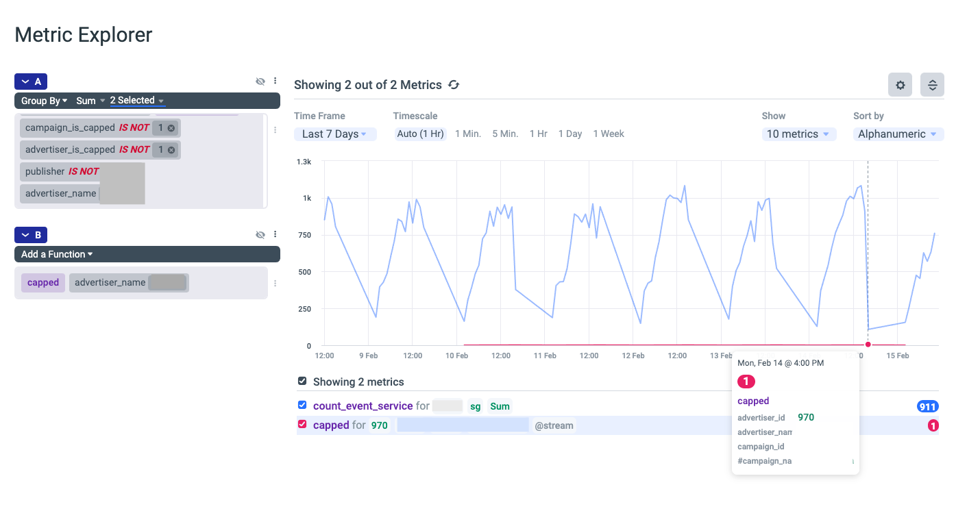Select the 5 Min. timescale

coord(505,134)
